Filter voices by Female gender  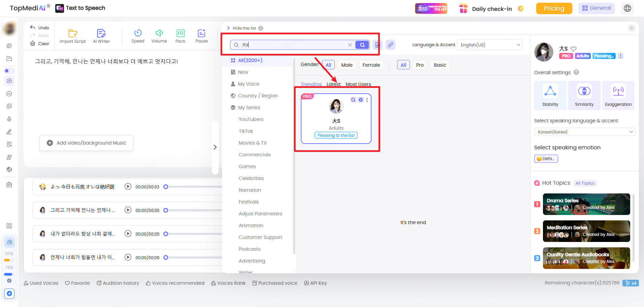point(371,65)
